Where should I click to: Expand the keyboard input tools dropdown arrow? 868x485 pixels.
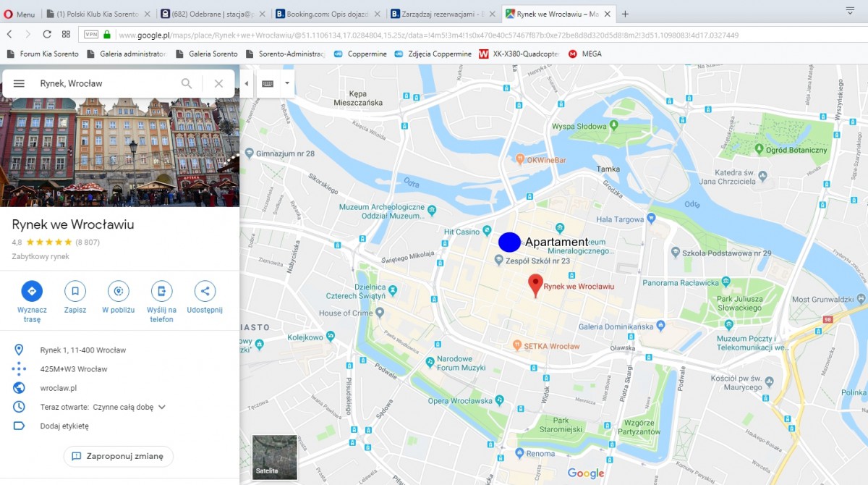click(x=287, y=83)
